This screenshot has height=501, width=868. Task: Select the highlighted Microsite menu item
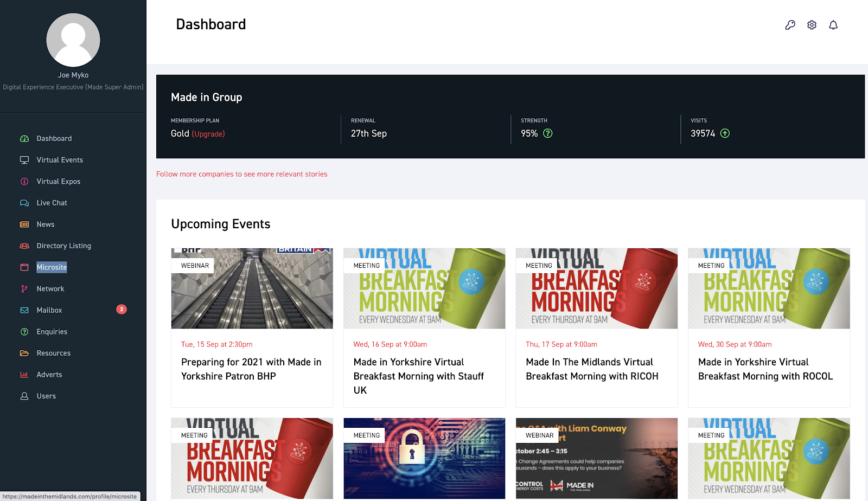coord(52,267)
